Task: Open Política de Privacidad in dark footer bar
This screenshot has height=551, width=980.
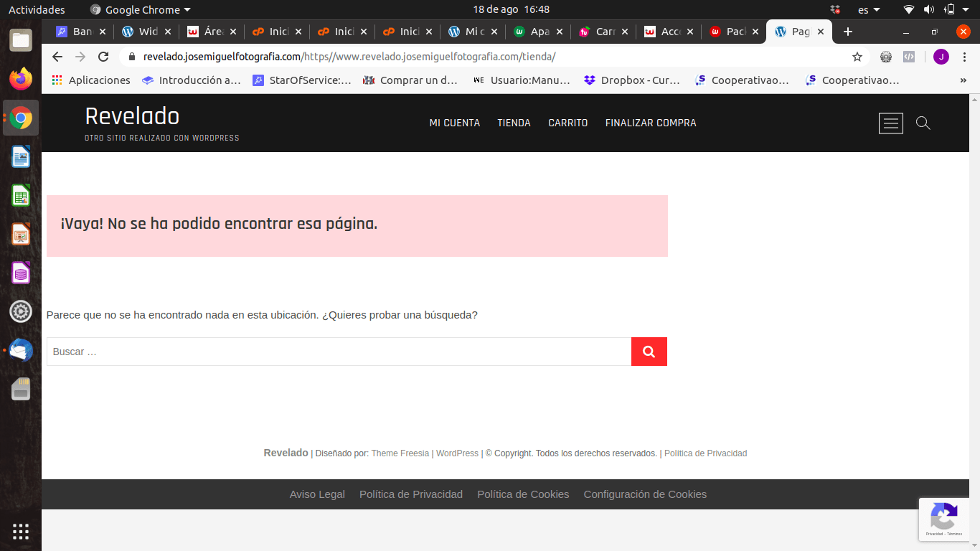Action: (x=411, y=494)
